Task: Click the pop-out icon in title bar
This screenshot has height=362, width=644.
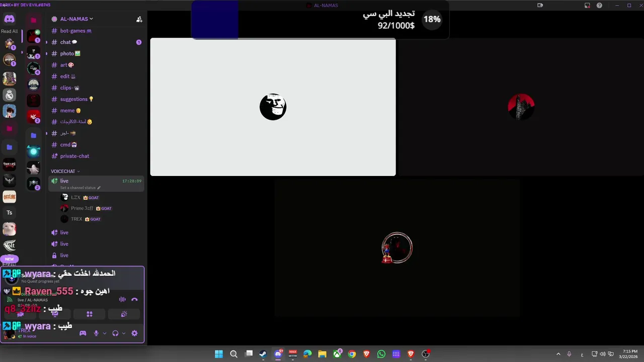Action: (540, 6)
